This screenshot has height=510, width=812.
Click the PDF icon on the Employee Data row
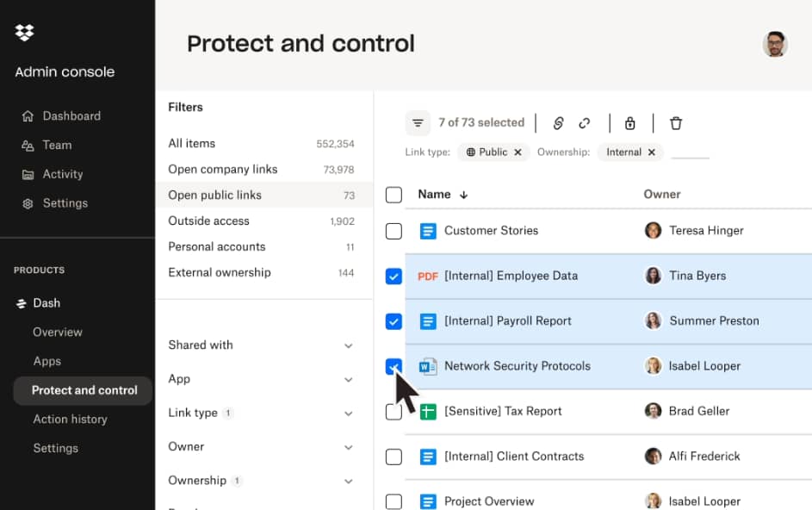pos(430,276)
